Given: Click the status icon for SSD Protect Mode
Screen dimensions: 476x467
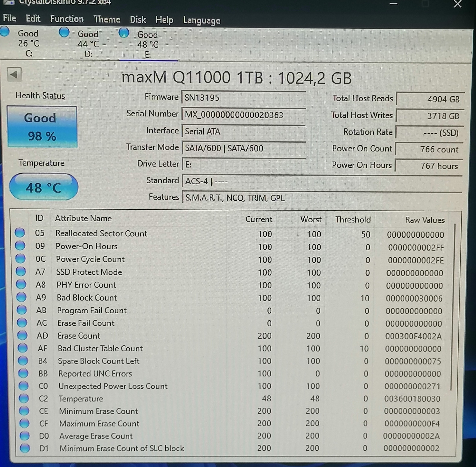Looking at the screenshot, I should 21,271.
